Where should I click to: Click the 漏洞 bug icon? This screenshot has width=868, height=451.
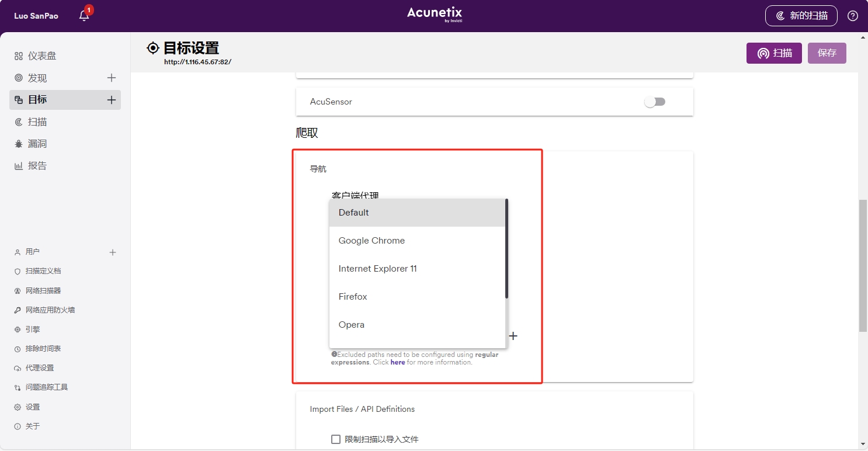[x=19, y=144]
